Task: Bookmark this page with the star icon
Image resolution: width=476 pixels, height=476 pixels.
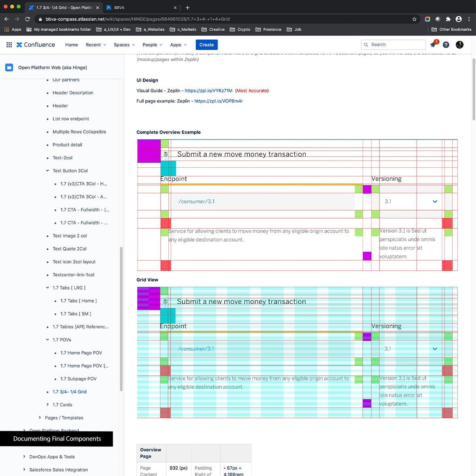Action: coord(414,19)
